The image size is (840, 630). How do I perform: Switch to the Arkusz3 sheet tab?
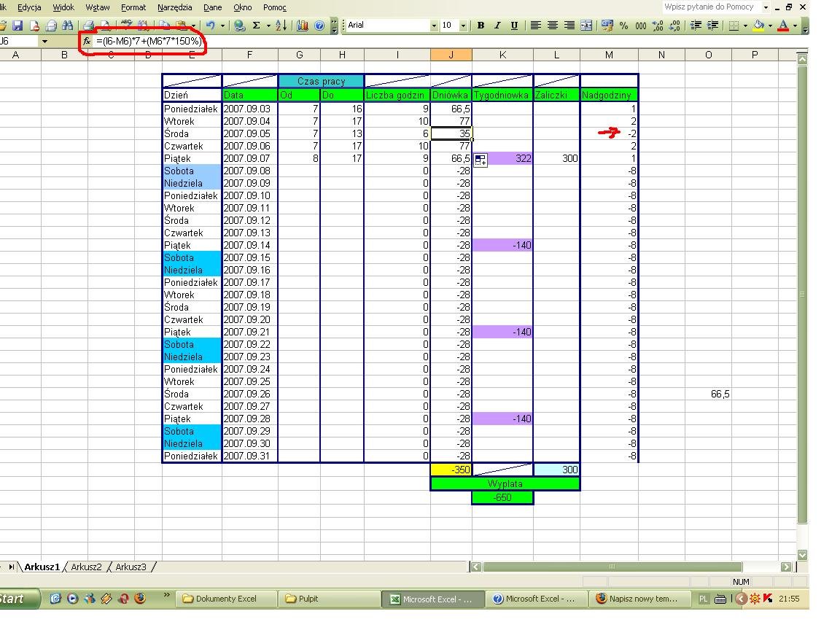click(x=131, y=567)
